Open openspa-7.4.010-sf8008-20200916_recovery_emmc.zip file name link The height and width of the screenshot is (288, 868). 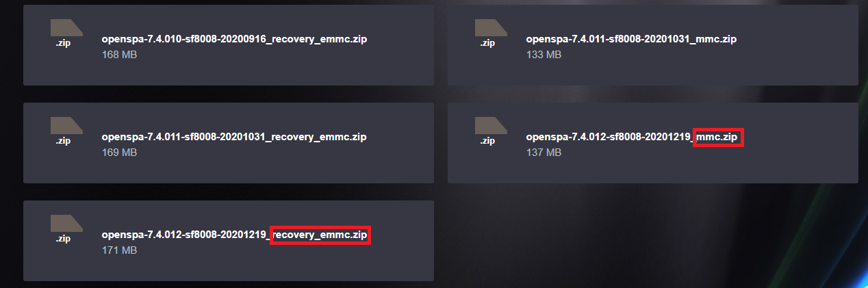[x=234, y=39]
